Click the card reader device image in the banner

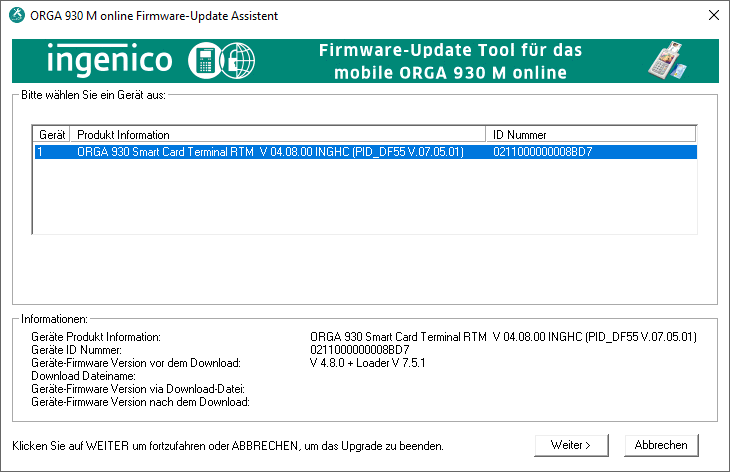click(668, 61)
